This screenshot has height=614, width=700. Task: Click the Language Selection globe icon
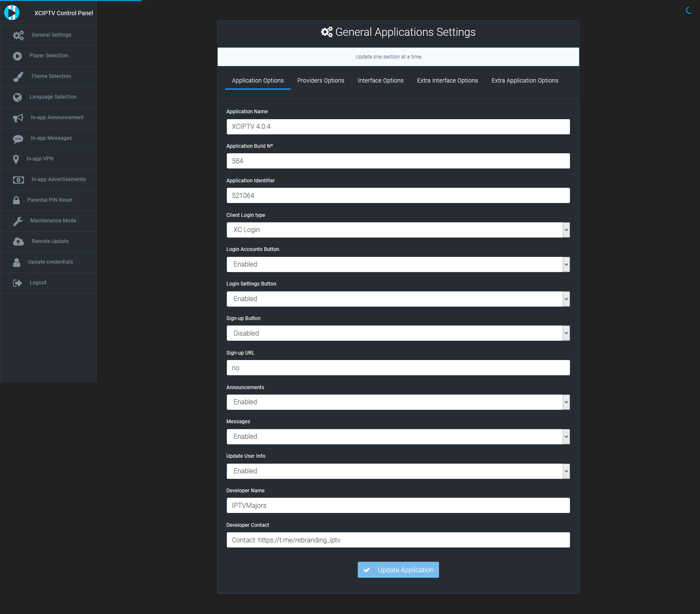(17, 97)
